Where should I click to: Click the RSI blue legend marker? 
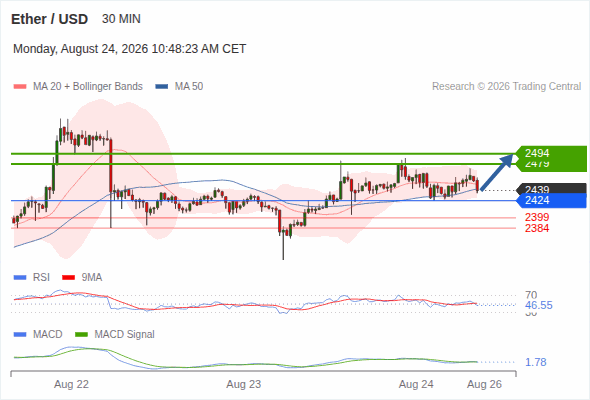(x=20, y=278)
